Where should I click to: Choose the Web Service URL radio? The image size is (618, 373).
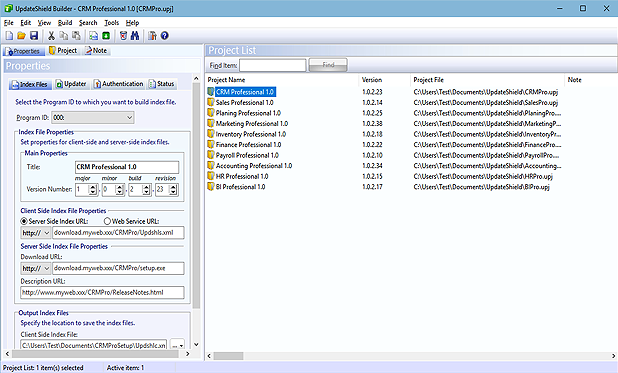[x=107, y=221]
